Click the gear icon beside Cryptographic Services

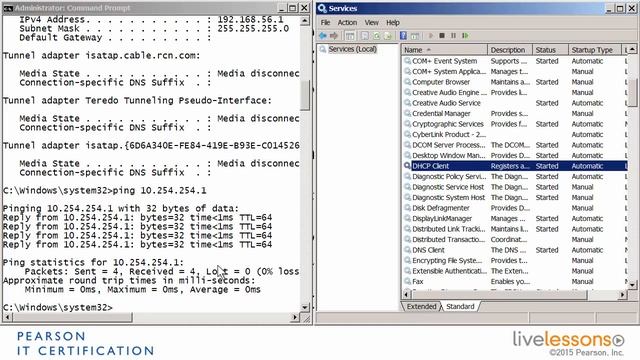click(407, 124)
